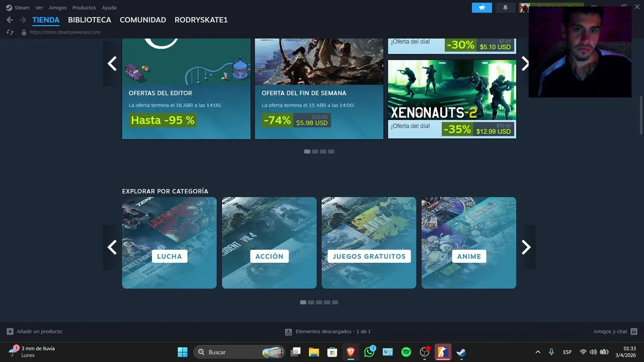Click the user avatar at top right
This screenshot has height=362, width=644.
coord(524,8)
